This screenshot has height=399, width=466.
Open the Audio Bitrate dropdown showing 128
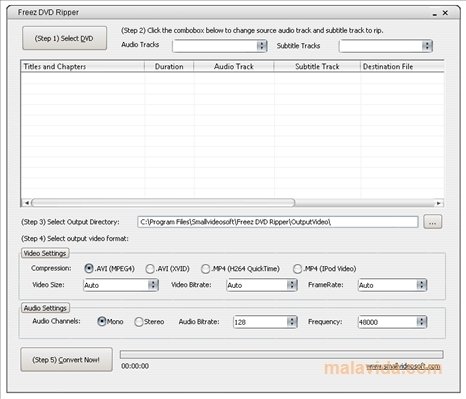[265, 322]
